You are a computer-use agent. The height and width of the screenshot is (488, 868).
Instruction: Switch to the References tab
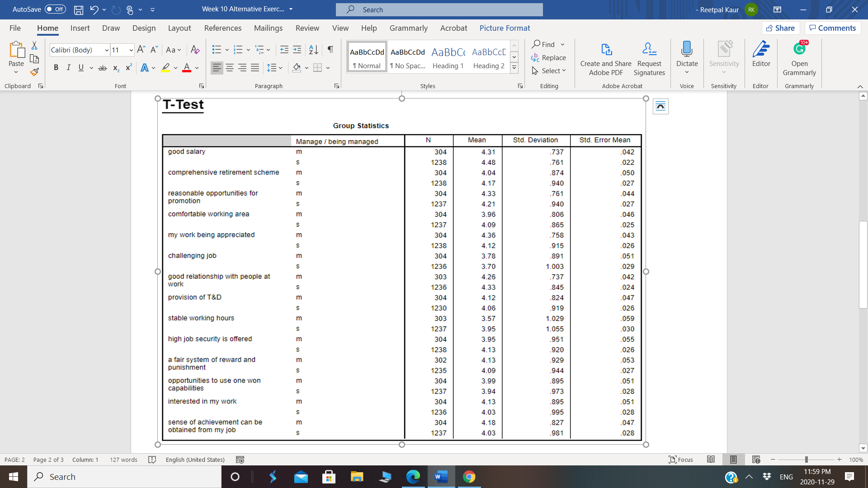click(222, 28)
